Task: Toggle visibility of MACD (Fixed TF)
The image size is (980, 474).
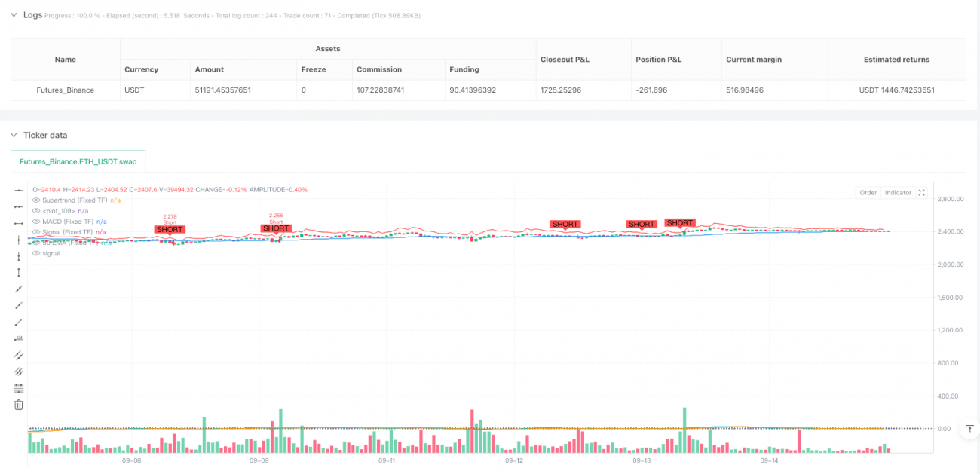Action: (35, 222)
